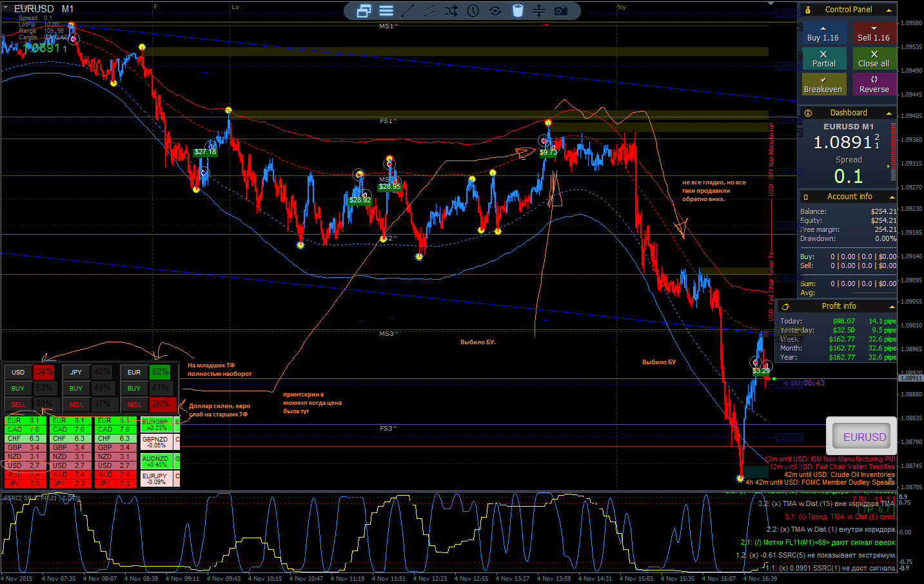The width and height of the screenshot is (924, 584).
Task: Click the BUY button under USD
Action: click(18, 388)
